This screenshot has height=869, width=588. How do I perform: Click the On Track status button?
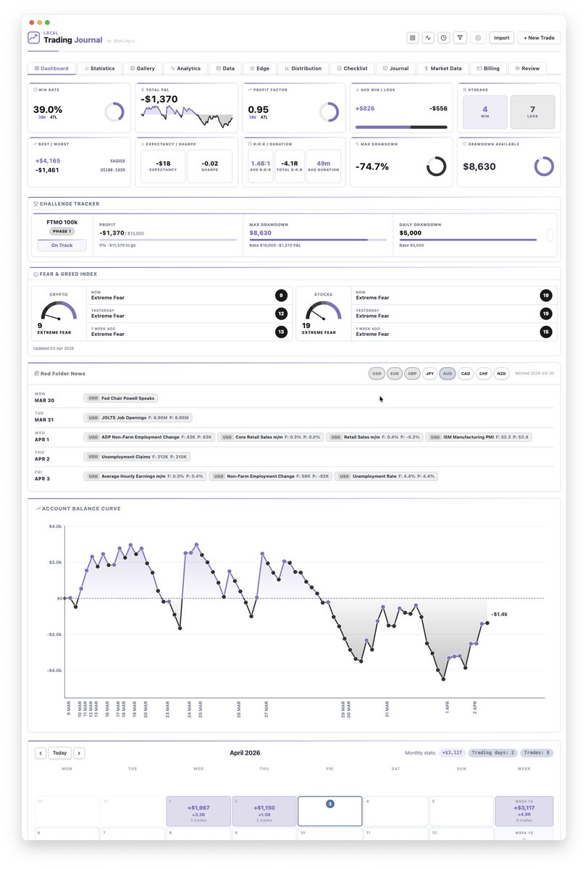click(62, 245)
